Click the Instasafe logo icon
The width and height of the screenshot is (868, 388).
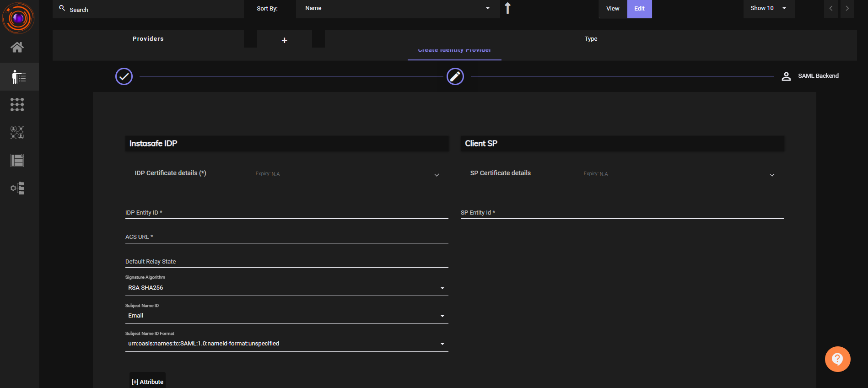click(18, 18)
